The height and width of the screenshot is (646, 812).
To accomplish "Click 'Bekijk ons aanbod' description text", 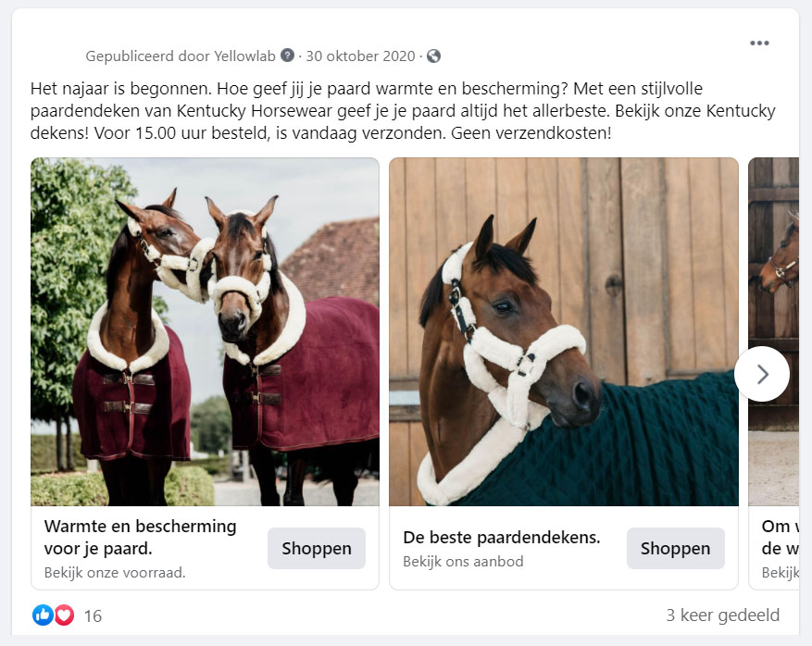I will (x=463, y=561).
